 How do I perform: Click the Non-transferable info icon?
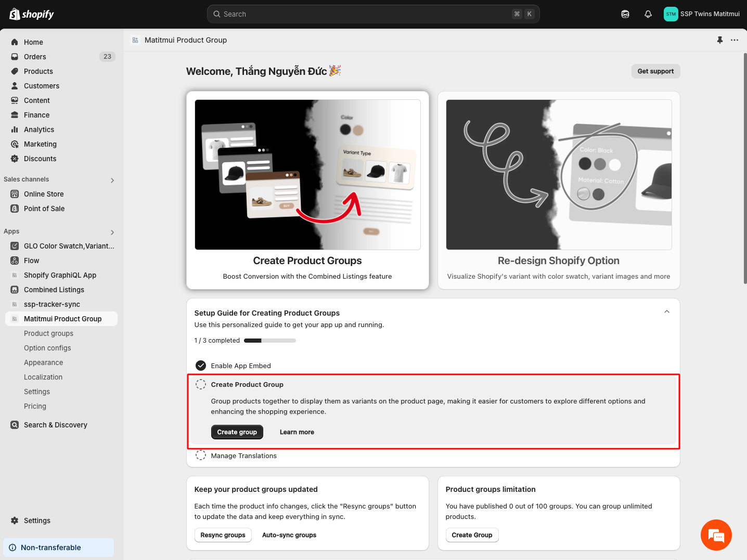[x=12, y=548]
